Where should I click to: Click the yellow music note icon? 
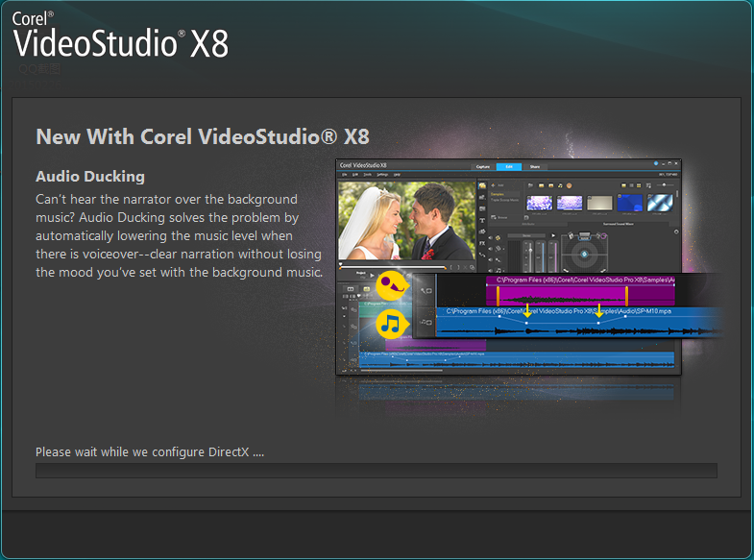[x=393, y=323]
